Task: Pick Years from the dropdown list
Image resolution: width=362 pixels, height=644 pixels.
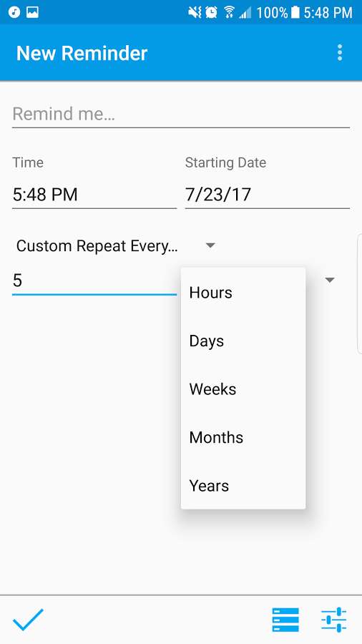Action: coord(243,485)
